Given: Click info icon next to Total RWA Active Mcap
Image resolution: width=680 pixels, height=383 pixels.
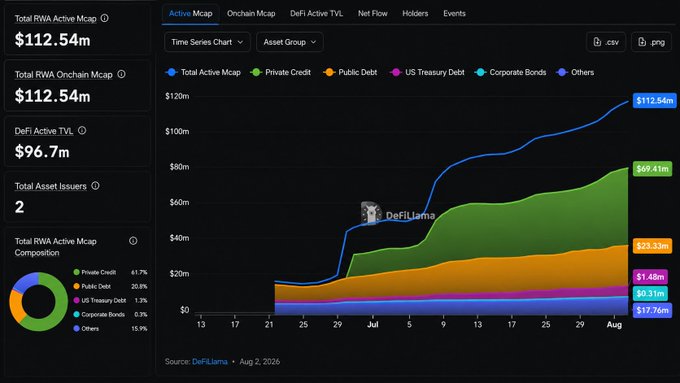Looking at the screenshot, I should click(105, 18).
